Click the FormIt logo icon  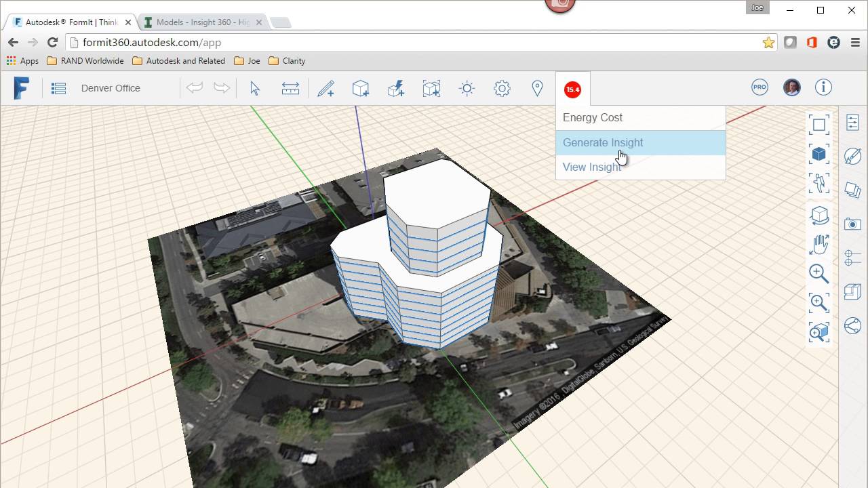point(22,88)
